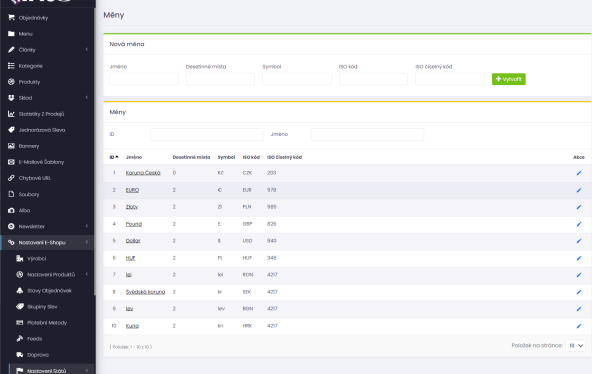Viewport: 592px width, 374px height.
Task: Click the Jméno filter field above table
Action: 367,134
